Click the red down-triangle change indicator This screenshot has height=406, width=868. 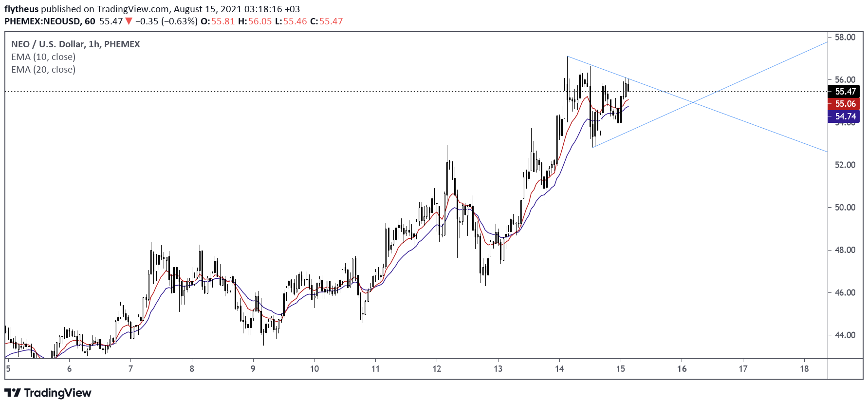click(129, 21)
